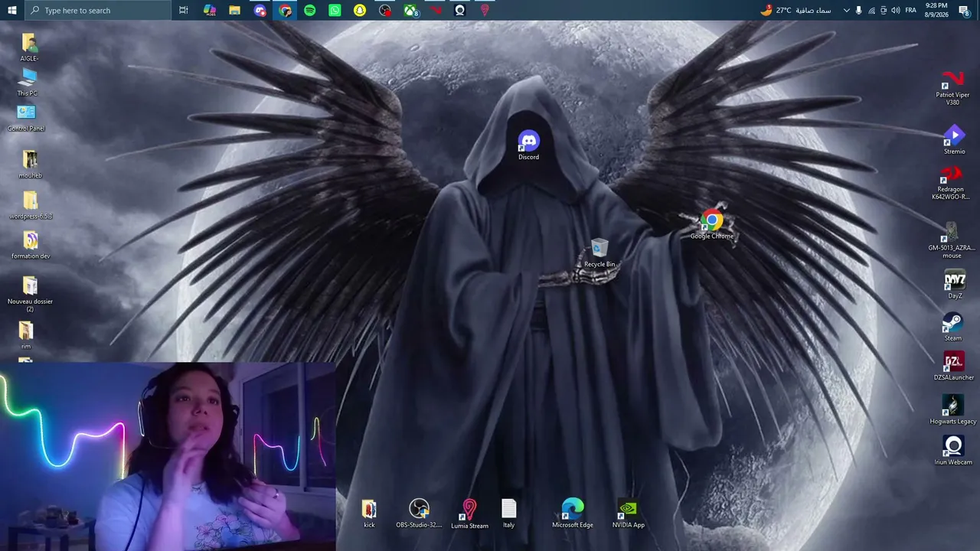The height and width of the screenshot is (551, 980).
Task: Select the Nouveau dossier (2) folder
Action: coord(30,294)
